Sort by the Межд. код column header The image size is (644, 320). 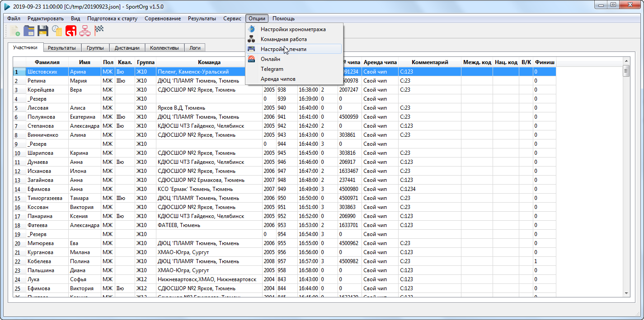[x=477, y=62]
